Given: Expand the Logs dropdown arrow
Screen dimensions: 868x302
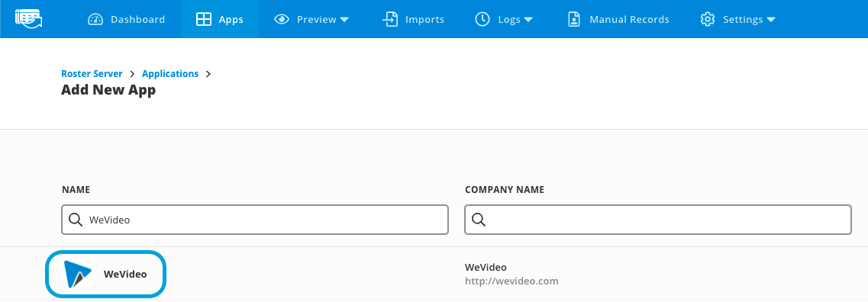Looking at the screenshot, I should point(528,20).
